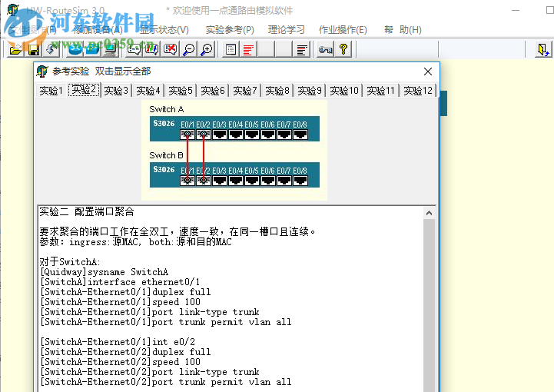Click the line '[SwitchA-Ethernet0/1]int e0/2'

[118, 342]
